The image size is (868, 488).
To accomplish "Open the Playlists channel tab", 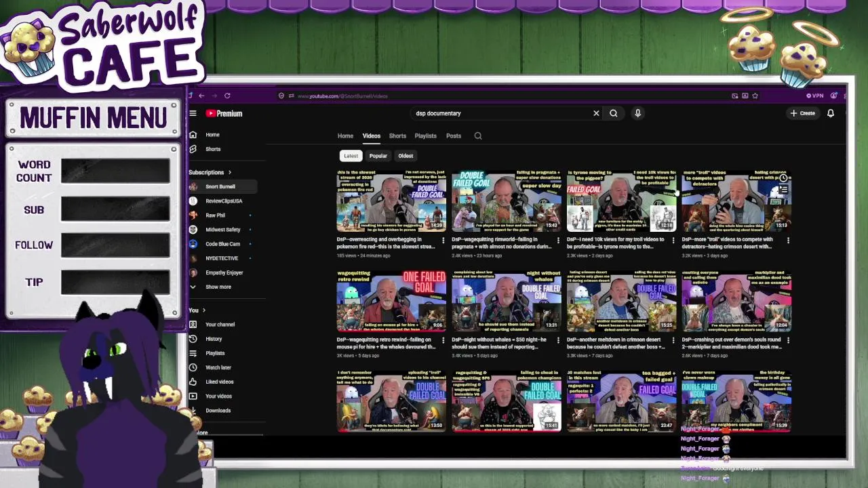I will (x=425, y=136).
